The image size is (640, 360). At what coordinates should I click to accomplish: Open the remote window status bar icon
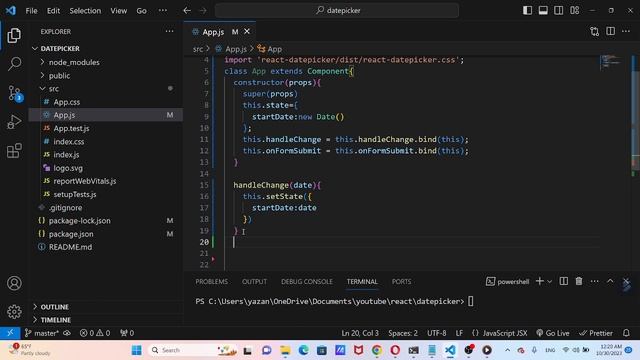tap(10, 333)
